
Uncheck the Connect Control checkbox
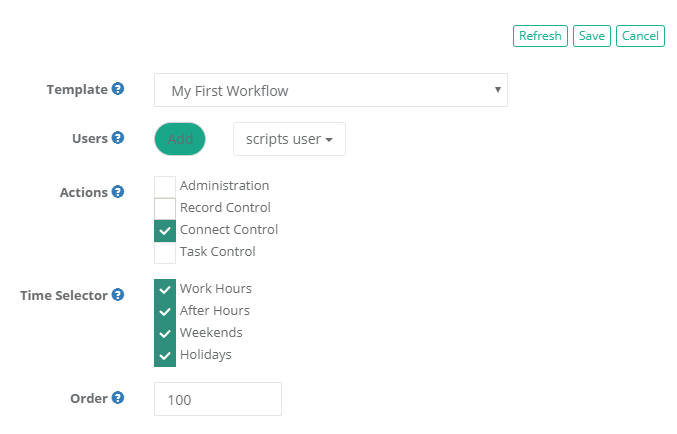coord(165,230)
